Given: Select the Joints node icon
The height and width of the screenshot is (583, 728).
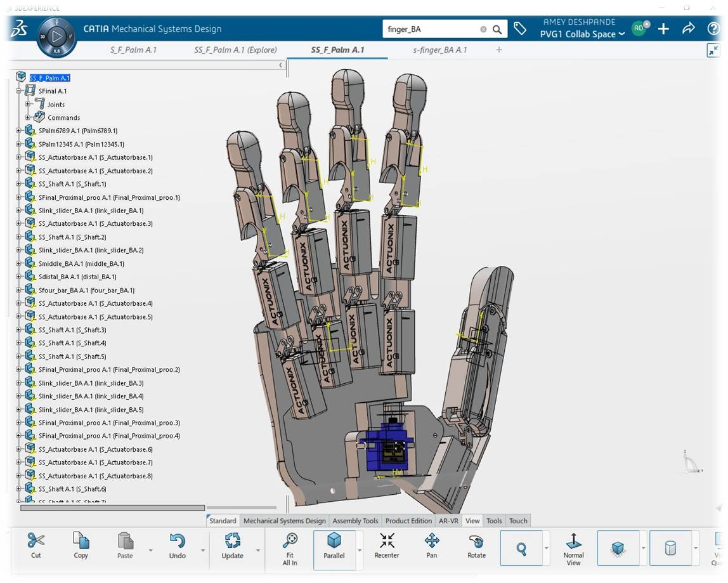Looking at the screenshot, I should click(x=40, y=103).
